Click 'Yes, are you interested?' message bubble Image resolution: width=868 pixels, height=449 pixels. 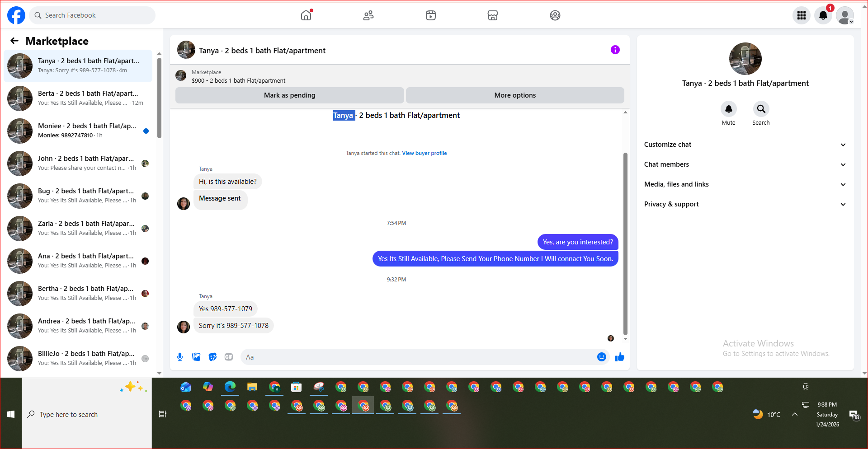tap(578, 242)
